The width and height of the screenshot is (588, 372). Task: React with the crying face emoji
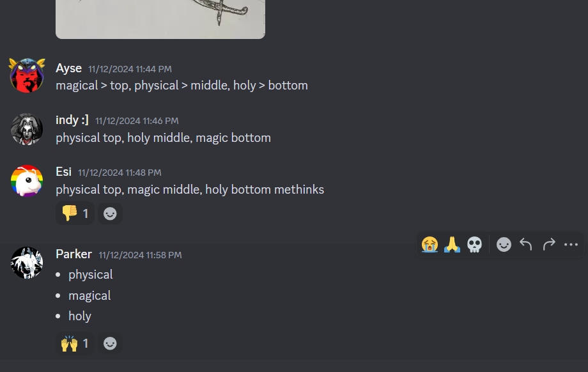[x=429, y=245]
